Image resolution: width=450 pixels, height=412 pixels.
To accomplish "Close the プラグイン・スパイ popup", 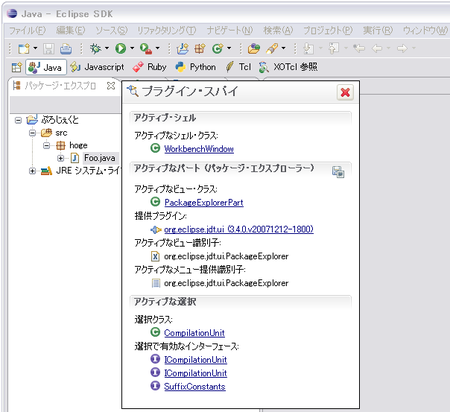I will click(x=345, y=92).
